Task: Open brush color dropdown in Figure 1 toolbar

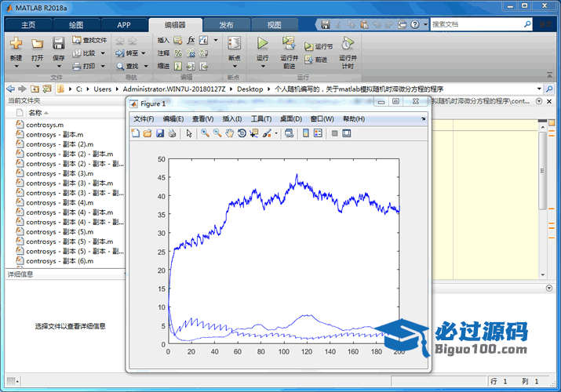Action: (276, 133)
